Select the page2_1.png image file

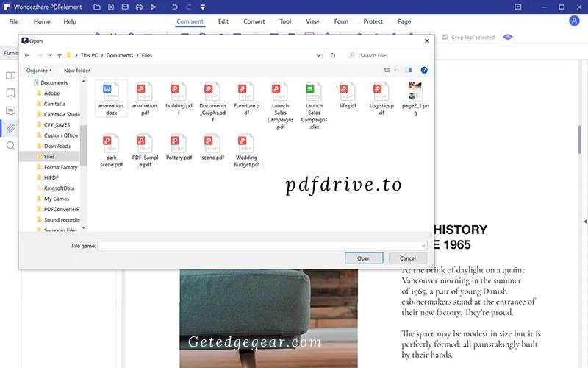(x=415, y=99)
